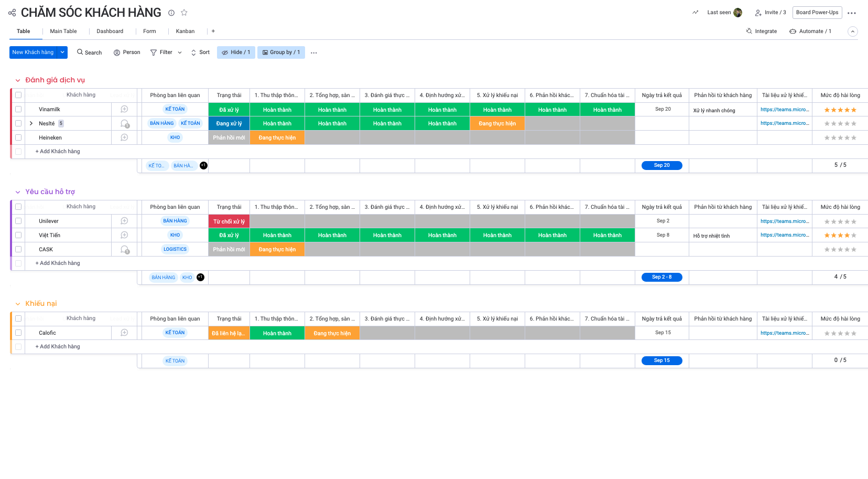Open board info icon next to title
Screen dimensions: 868x479
[x=171, y=13]
